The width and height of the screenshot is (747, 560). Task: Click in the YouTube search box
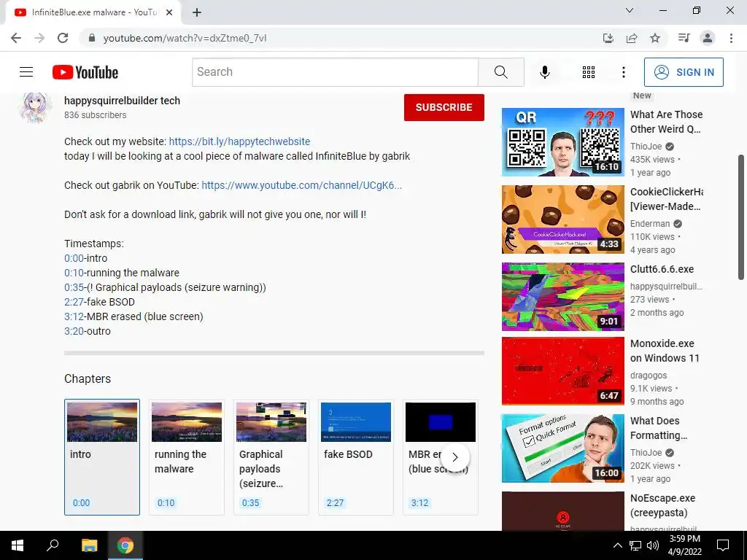tap(335, 72)
